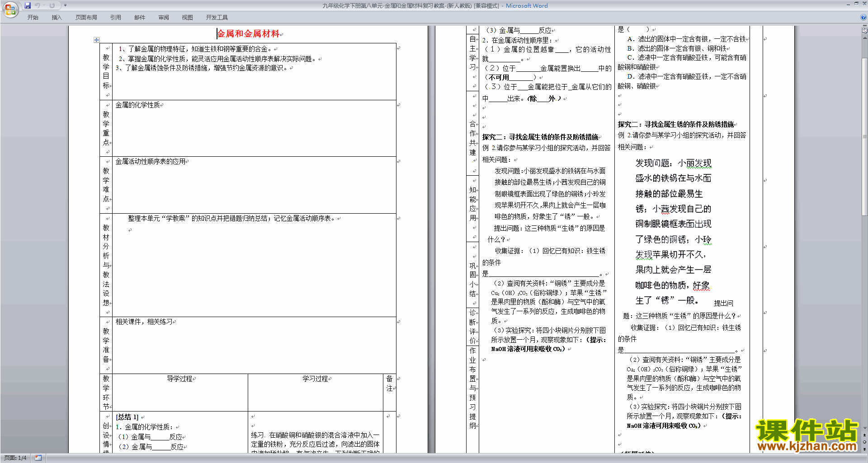Click the line 2、掌握金属的化学性质
868x463 pixels.
coord(217,59)
